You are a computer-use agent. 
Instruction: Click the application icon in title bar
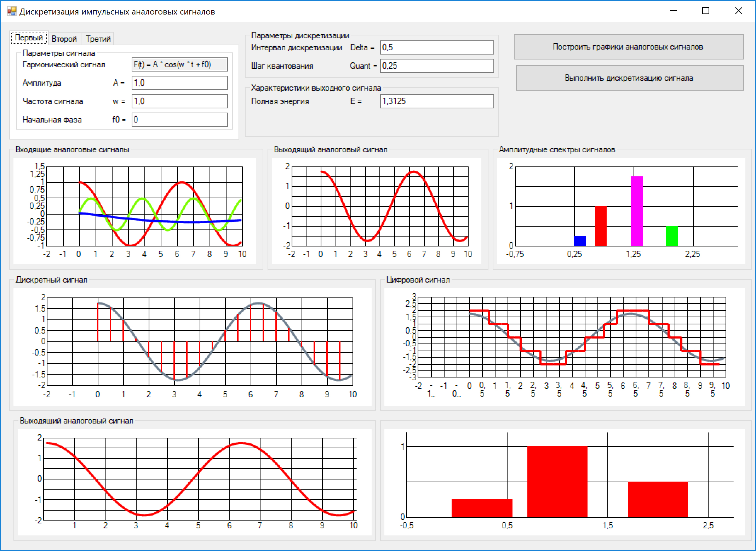point(12,11)
